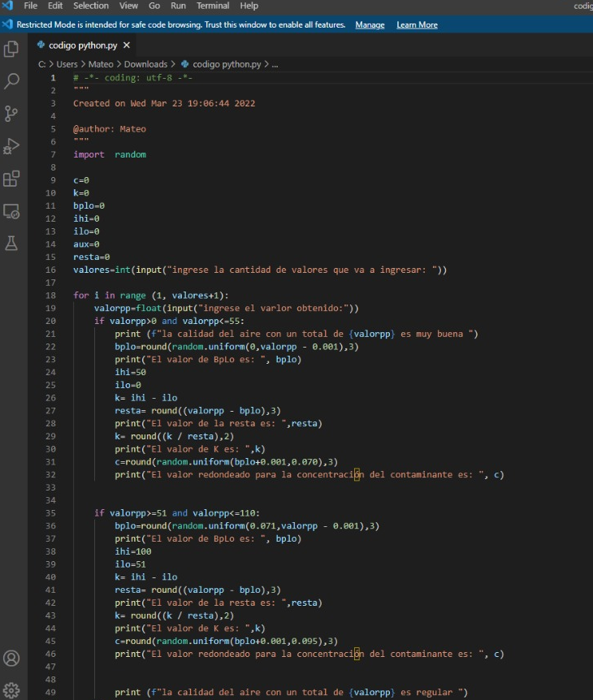Viewport: 593px width, 700px height.
Task: Click the Restricted Mode banner message text
Action: (x=181, y=25)
